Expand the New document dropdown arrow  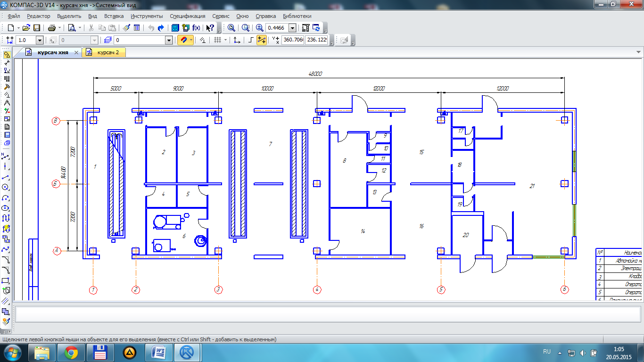pyautogui.click(x=18, y=28)
